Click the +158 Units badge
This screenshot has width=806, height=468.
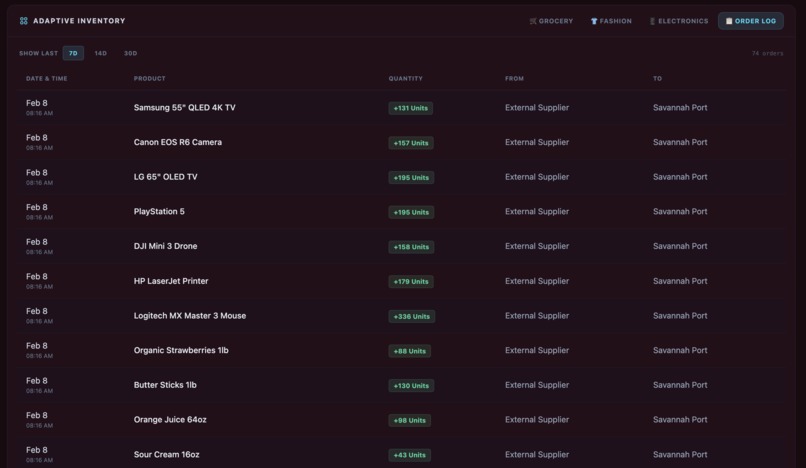pyautogui.click(x=411, y=247)
